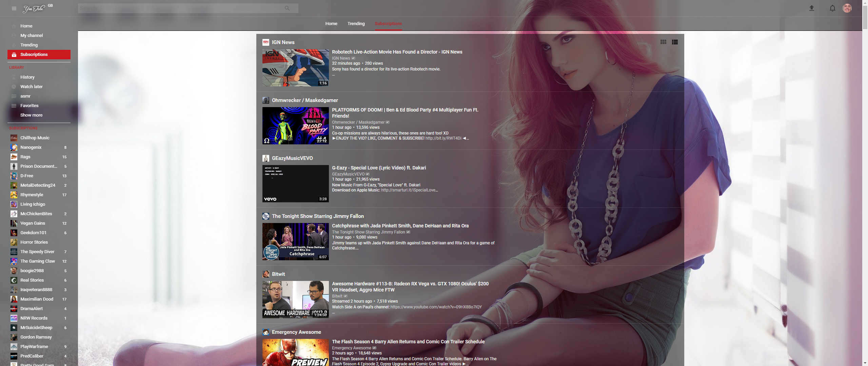The image size is (868, 366).
Task: Switch subscriptions feed to list view
Action: tap(675, 42)
